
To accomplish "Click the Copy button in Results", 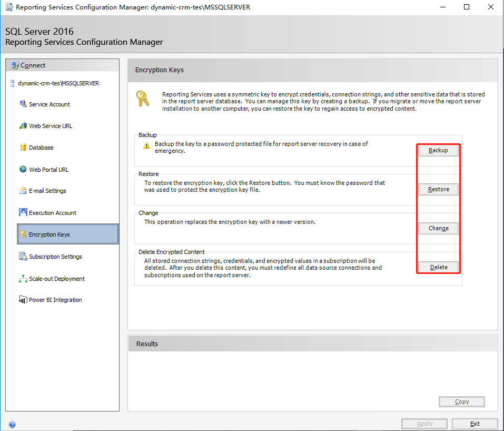I will 461,401.
